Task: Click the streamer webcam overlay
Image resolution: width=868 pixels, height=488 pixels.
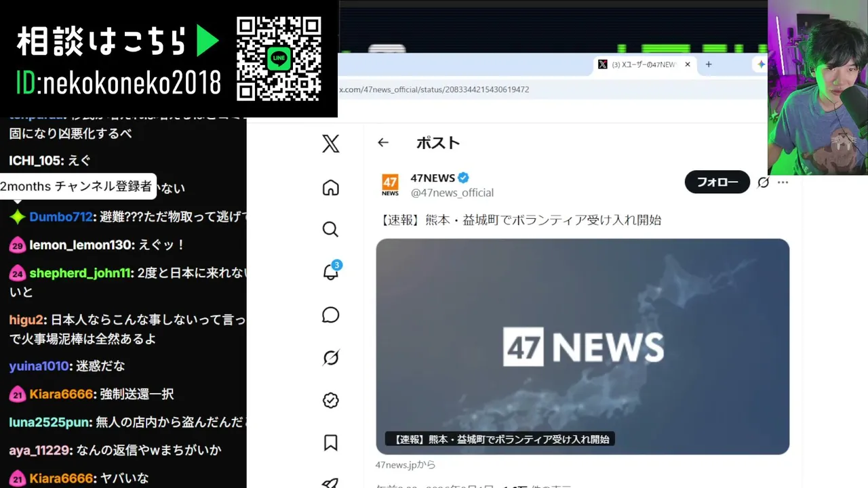Action: [x=818, y=87]
